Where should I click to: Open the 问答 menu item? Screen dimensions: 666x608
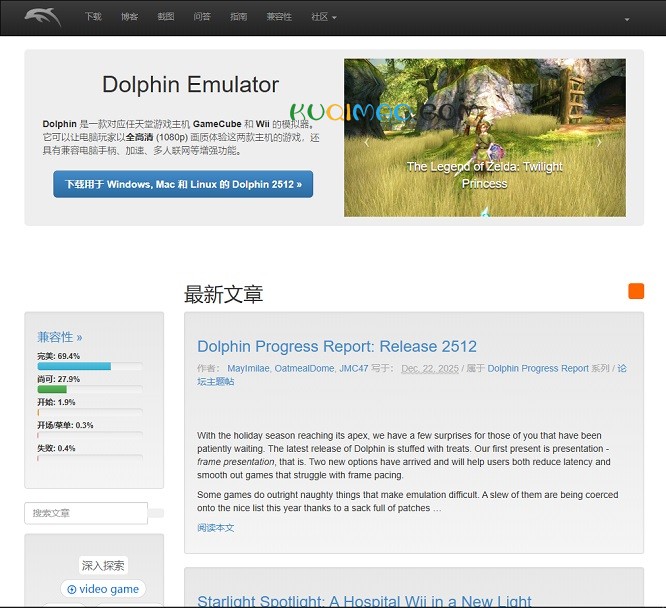coord(202,17)
